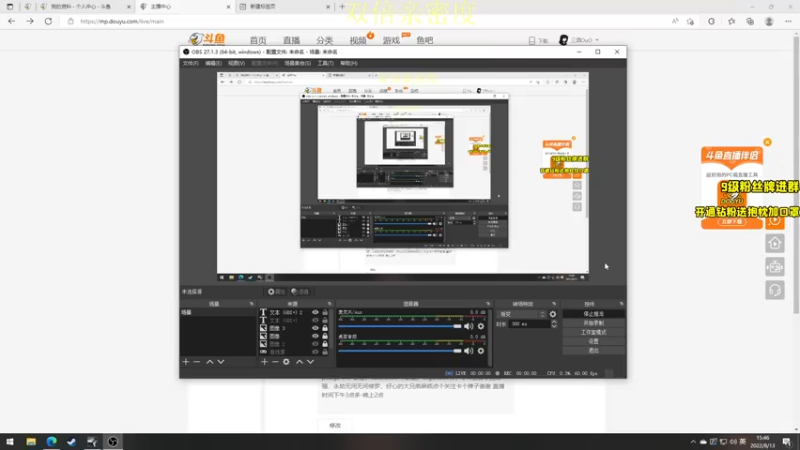Click the Studio Mode button
Image resolution: width=800 pixels, height=450 pixels.
pyautogui.click(x=593, y=332)
